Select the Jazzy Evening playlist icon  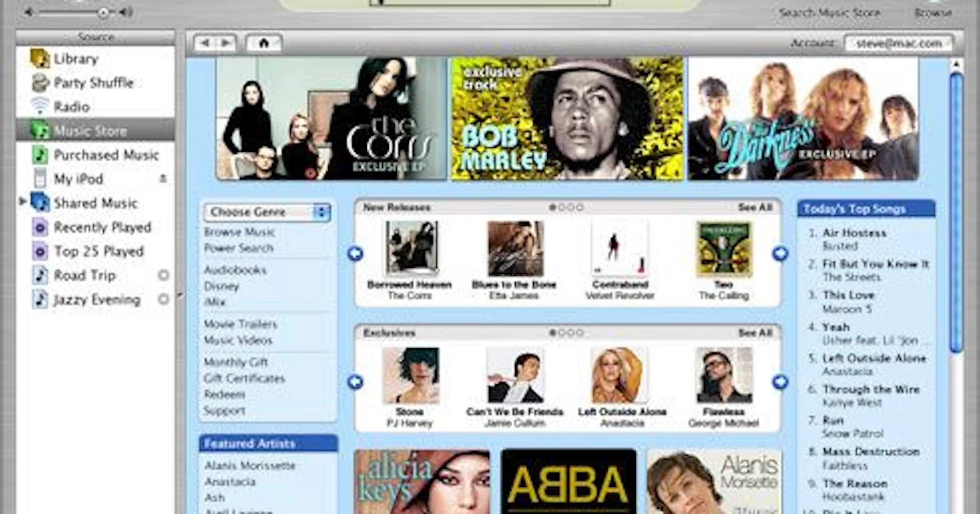40,299
